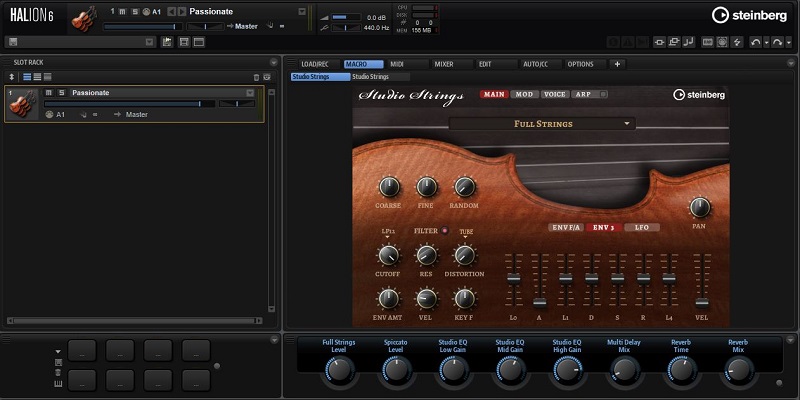Image resolution: width=800 pixels, height=400 pixels.
Task: Show the LFO section
Action: click(x=642, y=227)
